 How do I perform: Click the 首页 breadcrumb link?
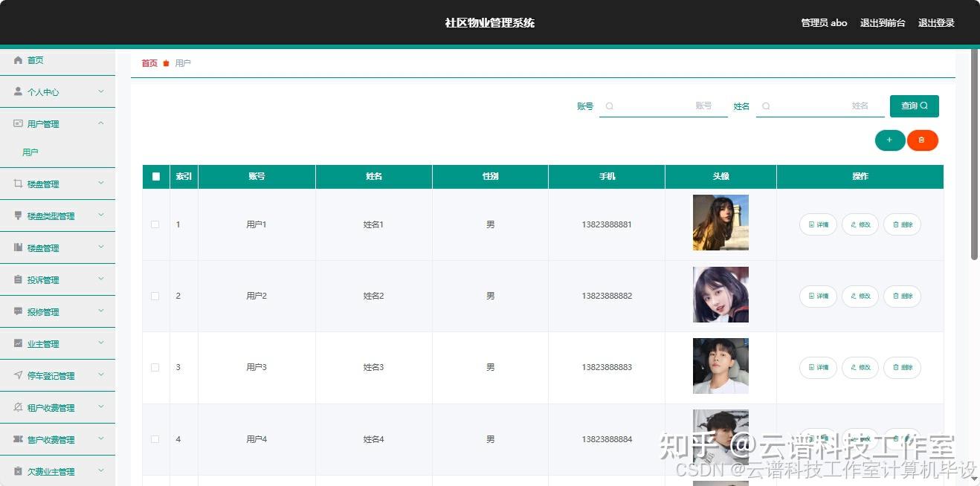149,63
